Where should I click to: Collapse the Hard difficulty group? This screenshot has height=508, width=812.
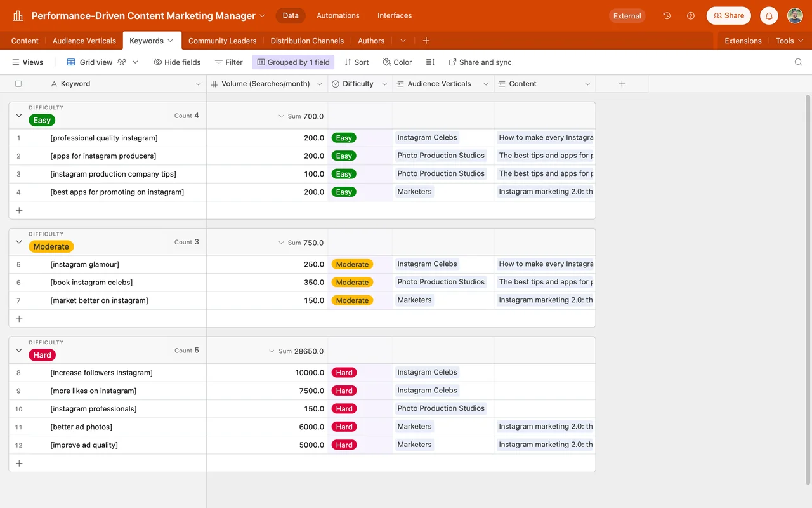(19, 350)
